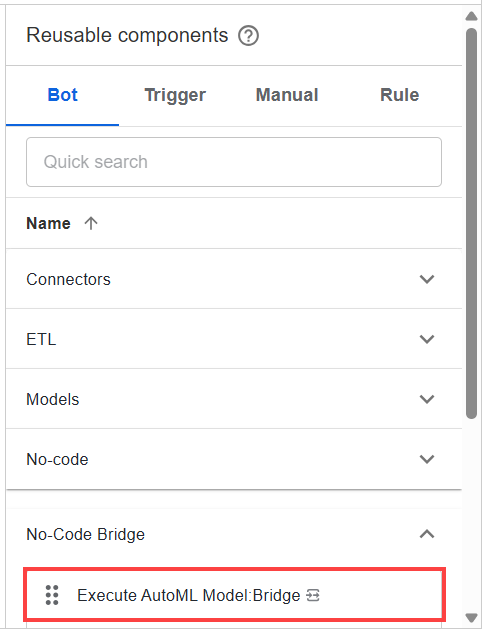
Task: Expand the Models category chevron
Action: [x=427, y=399]
